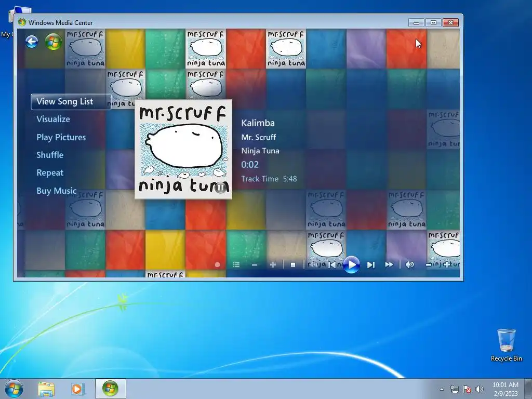This screenshot has width=532, height=399.
Task: Launch Windows Media Player from taskbar
Action: pos(78,389)
